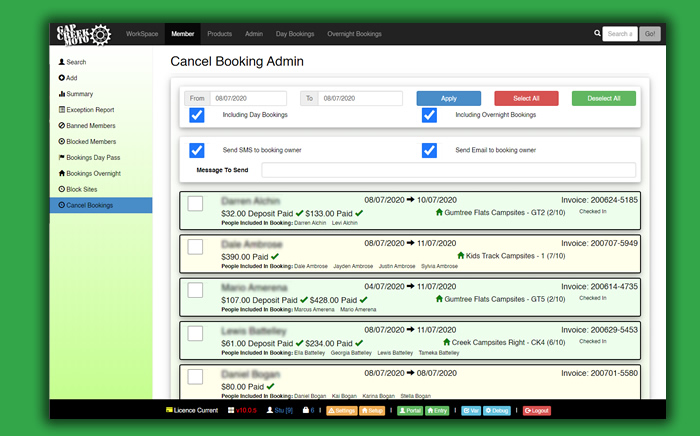Click the green house icon for GT2 campsite
Screen dimensions: 700x436
click(x=439, y=212)
